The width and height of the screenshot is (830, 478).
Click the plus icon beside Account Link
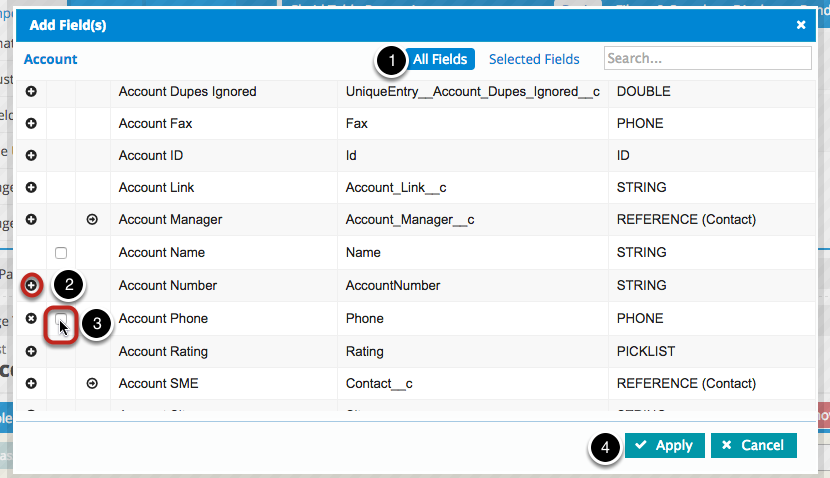tap(31, 187)
